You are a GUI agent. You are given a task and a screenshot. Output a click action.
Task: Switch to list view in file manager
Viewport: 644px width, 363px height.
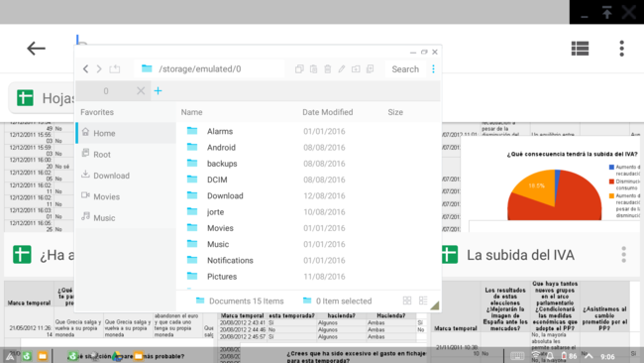click(x=423, y=301)
